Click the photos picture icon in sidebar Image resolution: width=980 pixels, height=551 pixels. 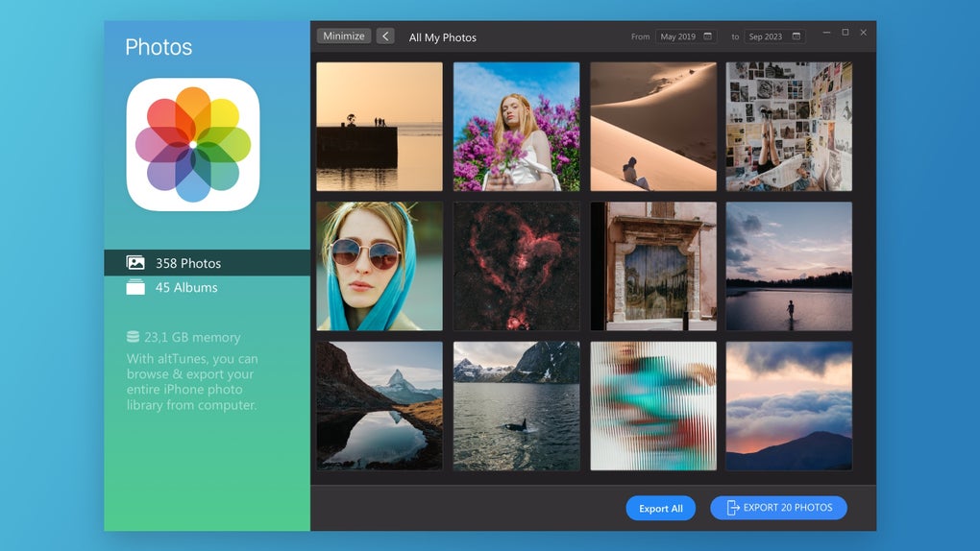point(135,262)
